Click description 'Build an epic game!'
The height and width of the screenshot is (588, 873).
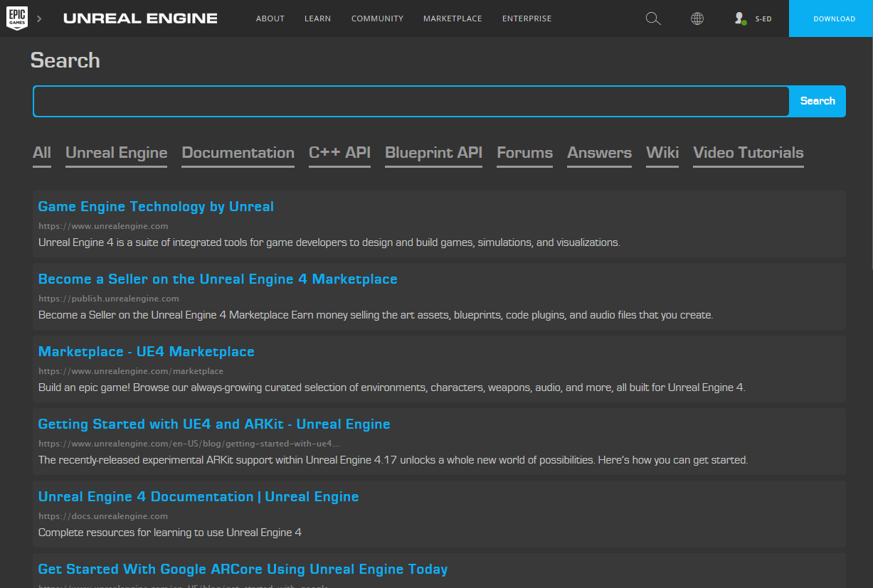pos(392,387)
